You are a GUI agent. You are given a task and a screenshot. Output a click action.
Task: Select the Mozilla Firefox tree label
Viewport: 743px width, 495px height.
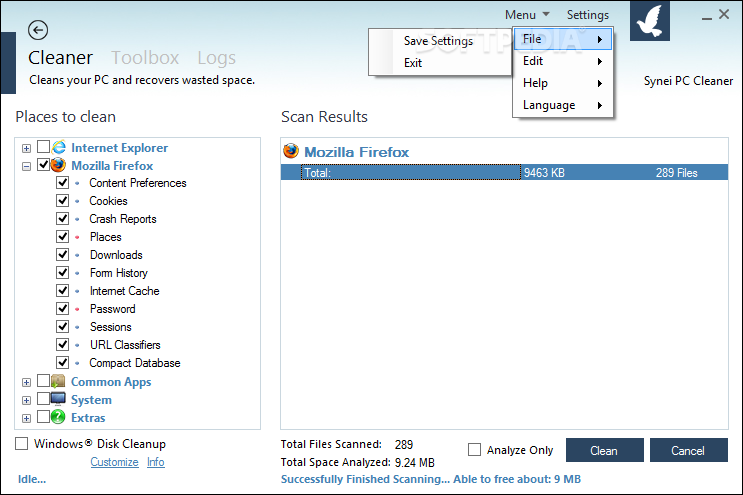click(x=112, y=166)
